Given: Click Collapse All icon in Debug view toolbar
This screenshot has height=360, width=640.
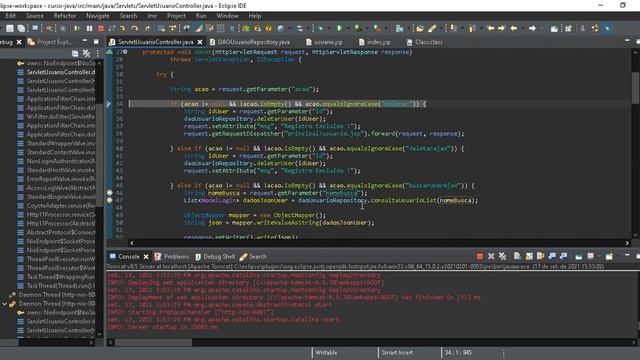Looking at the screenshot, I should 75,53.
